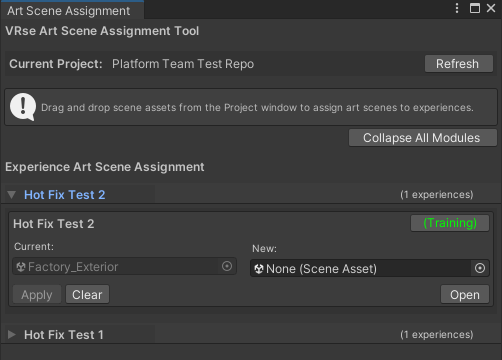Image resolution: width=502 pixels, height=360 pixels.
Task: Click the Hot Fix Test 2 experience card title
Action: 54,224
